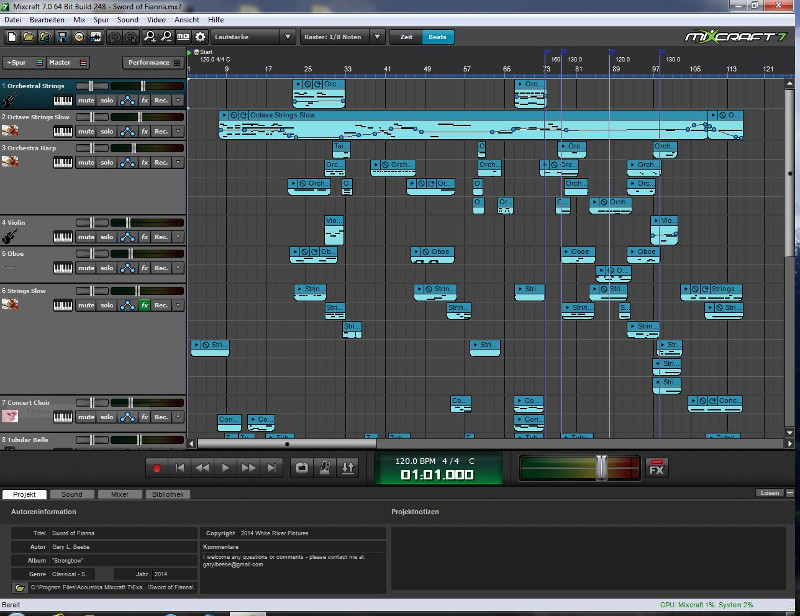The width and height of the screenshot is (800, 616).
Task: Save the project with the floppy disk icon
Action: coord(62,37)
